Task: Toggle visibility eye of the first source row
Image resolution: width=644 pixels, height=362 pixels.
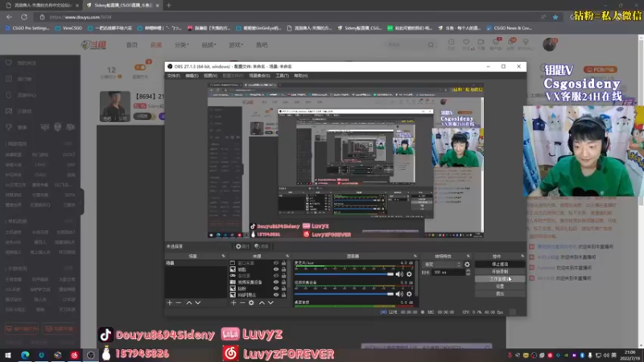Action: 276,263
